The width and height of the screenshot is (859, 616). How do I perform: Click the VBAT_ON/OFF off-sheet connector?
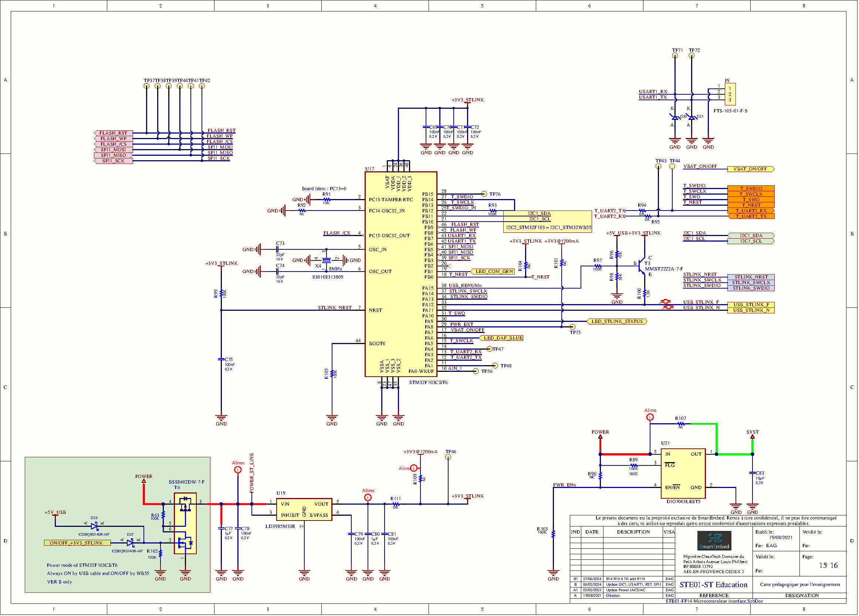(x=751, y=169)
